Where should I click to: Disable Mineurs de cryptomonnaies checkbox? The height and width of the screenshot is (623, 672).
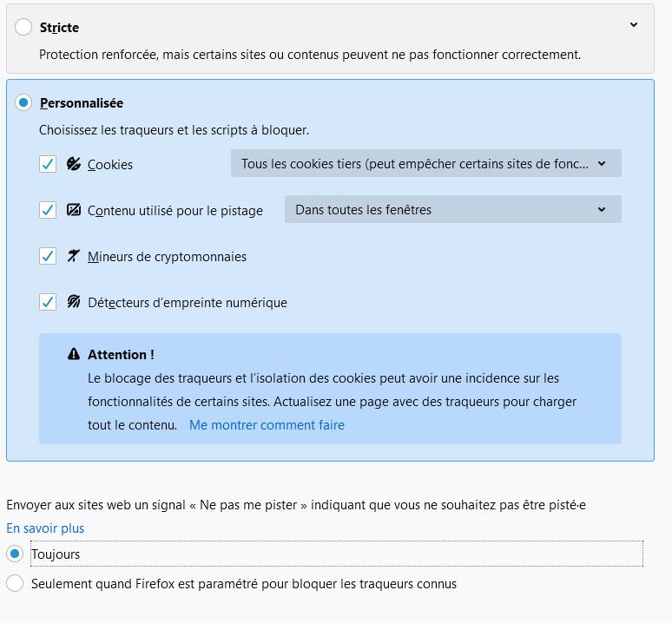(48, 256)
